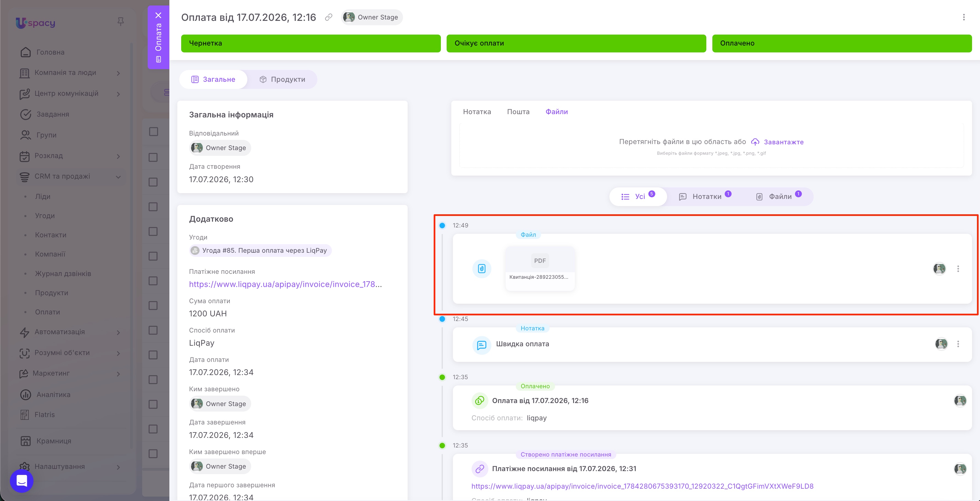Expand Компанія та люди menu
Image resolution: width=980 pixels, height=501 pixels.
(118, 73)
